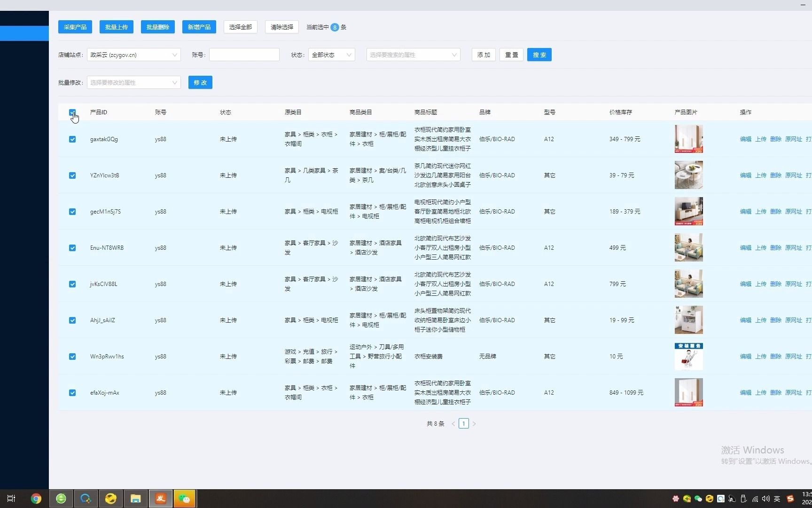Open the 360 browser taskbar icon
The image size is (812, 508).
coord(61,499)
